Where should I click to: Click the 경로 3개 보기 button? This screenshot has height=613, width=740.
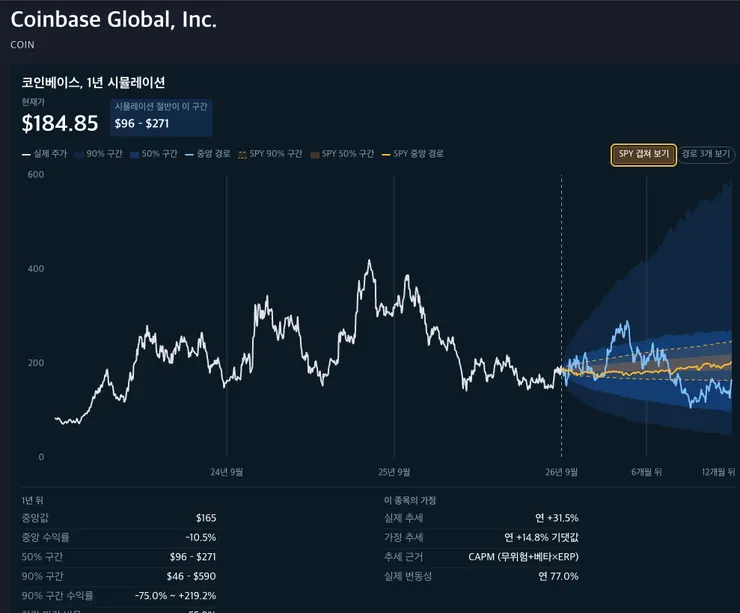click(706, 154)
